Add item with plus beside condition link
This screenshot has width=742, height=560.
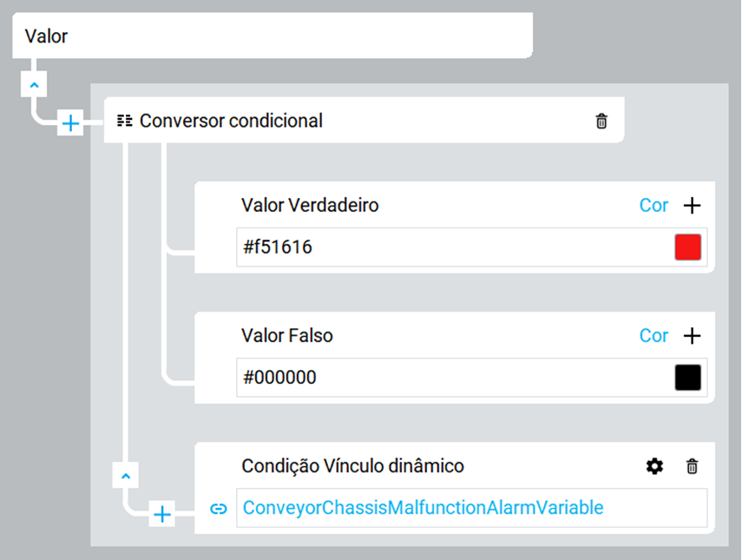pos(162,515)
